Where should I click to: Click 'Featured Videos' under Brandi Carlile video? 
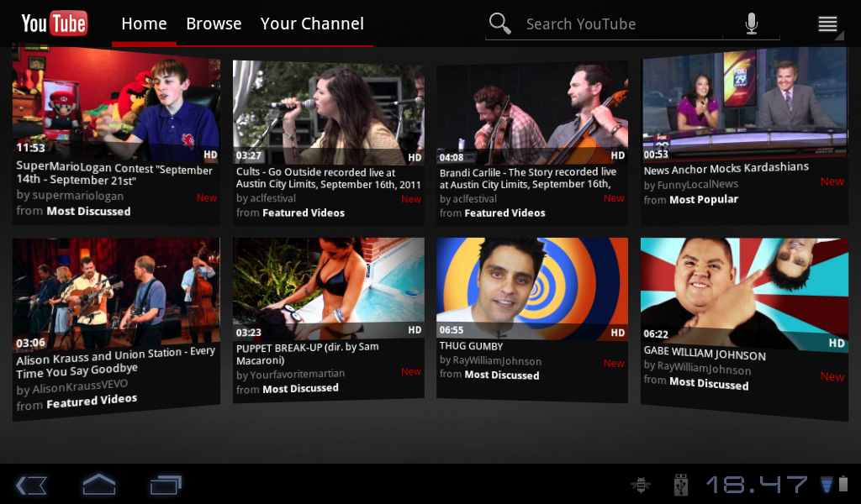tap(504, 213)
